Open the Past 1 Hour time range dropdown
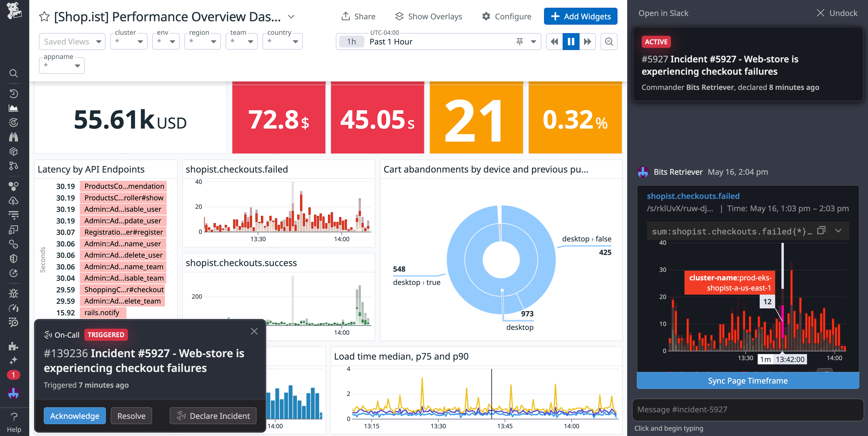Image resolution: width=868 pixels, height=436 pixels. 533,41
